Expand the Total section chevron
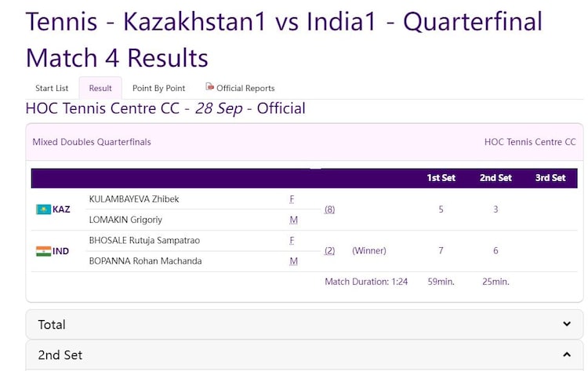 (x=567, y=324)
